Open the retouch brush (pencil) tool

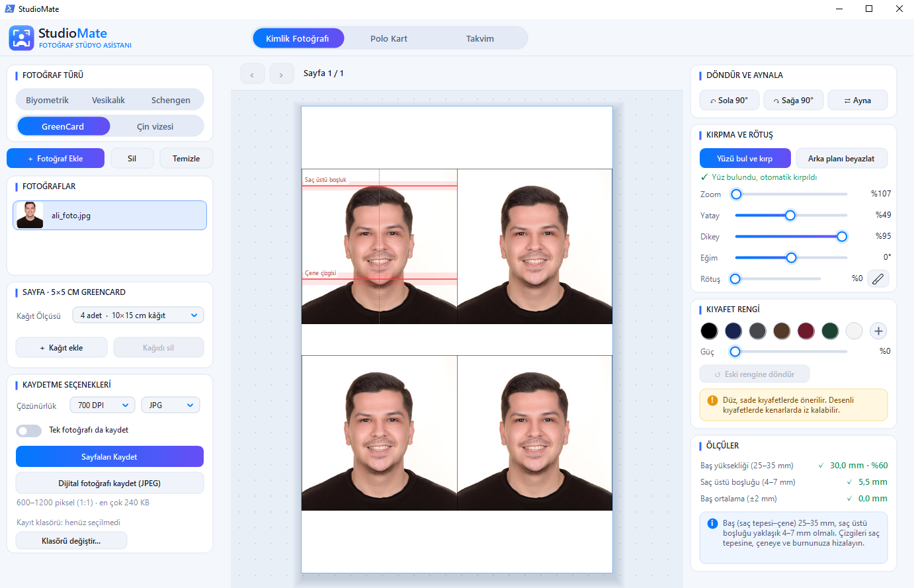coord(878,279)
